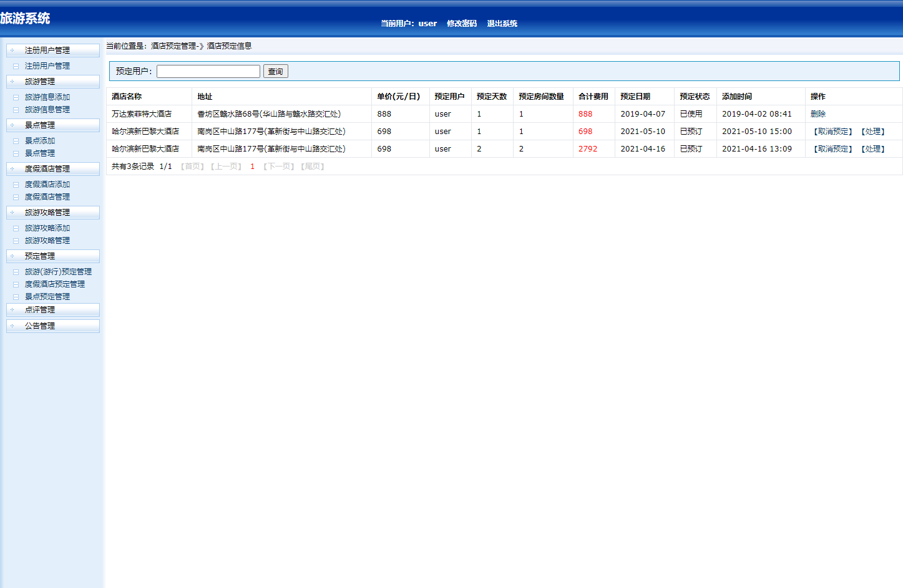Focus the 预定用户 search input field
This screenshot has height=588, width=903.
(x=208, y=72)
